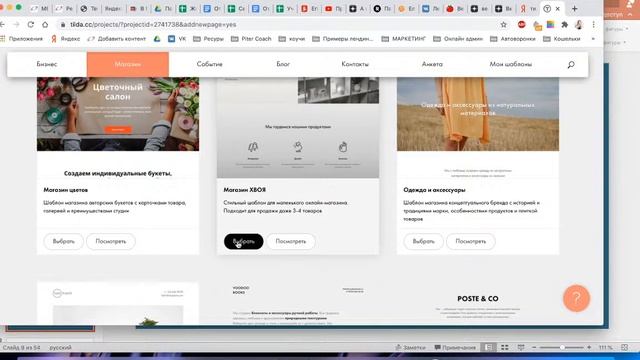
Task: Open a new browser tab
Action: pos(574,9)
